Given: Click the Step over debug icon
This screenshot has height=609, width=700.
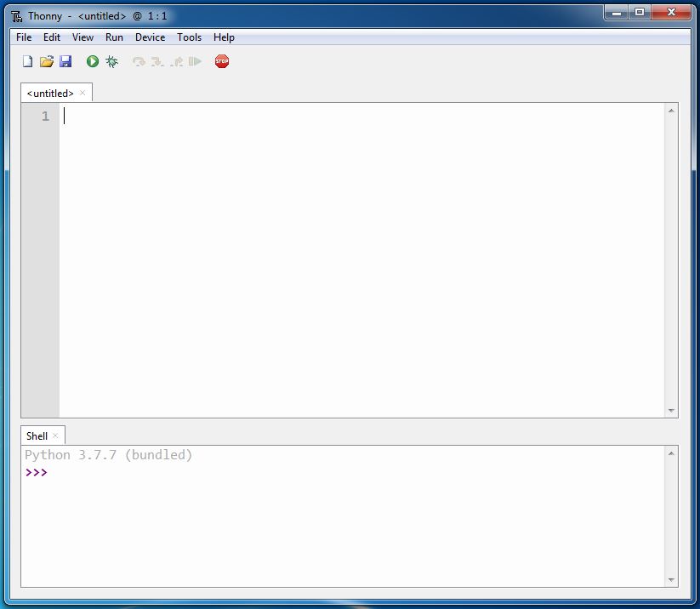Looking at the screenshot, I should (139, 61).
